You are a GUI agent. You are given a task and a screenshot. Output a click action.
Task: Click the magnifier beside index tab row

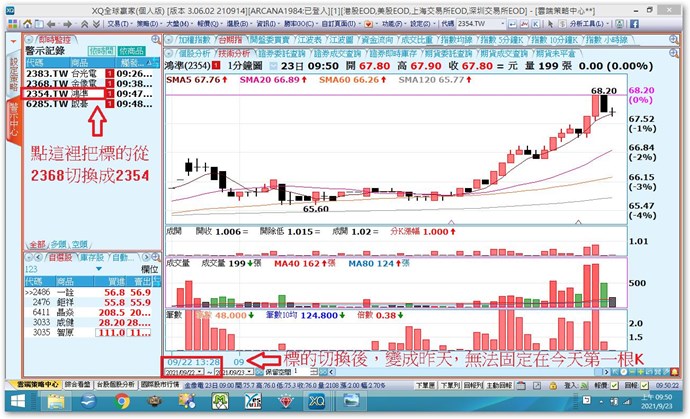coord(674,40)
